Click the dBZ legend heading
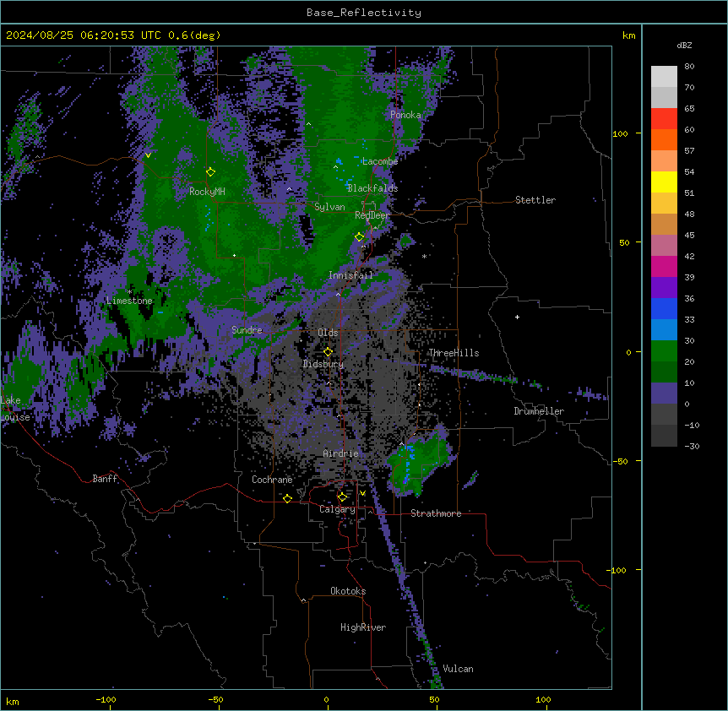The image size is (728, 711). [x=684, y=45]
